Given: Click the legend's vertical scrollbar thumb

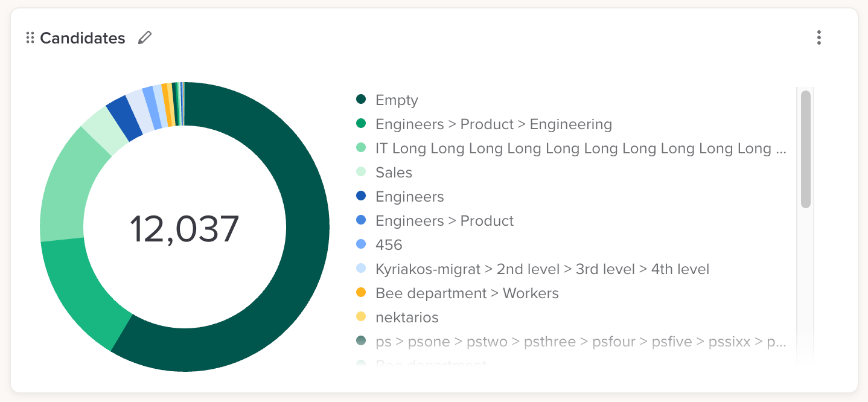Looking at the screenshot, I should pyautogui.click(x=805, y=149).
